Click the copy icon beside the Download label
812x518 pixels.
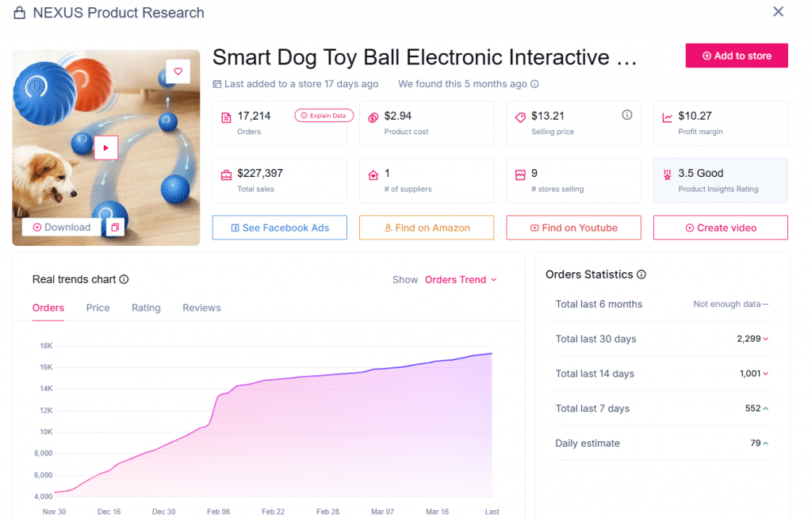click(116, 226)
